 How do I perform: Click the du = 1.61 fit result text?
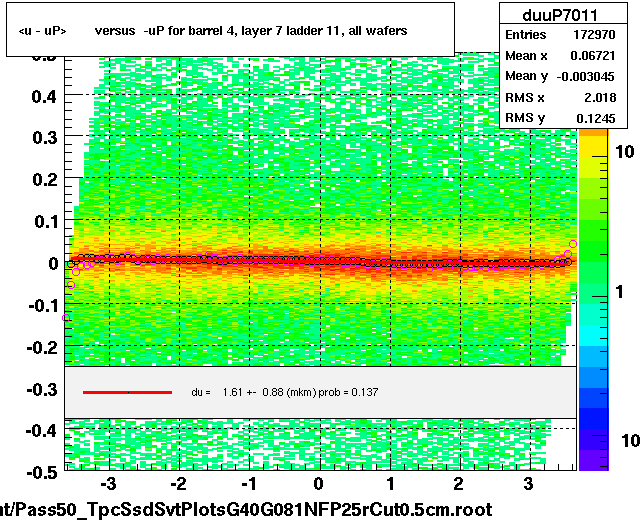[284, 392]
